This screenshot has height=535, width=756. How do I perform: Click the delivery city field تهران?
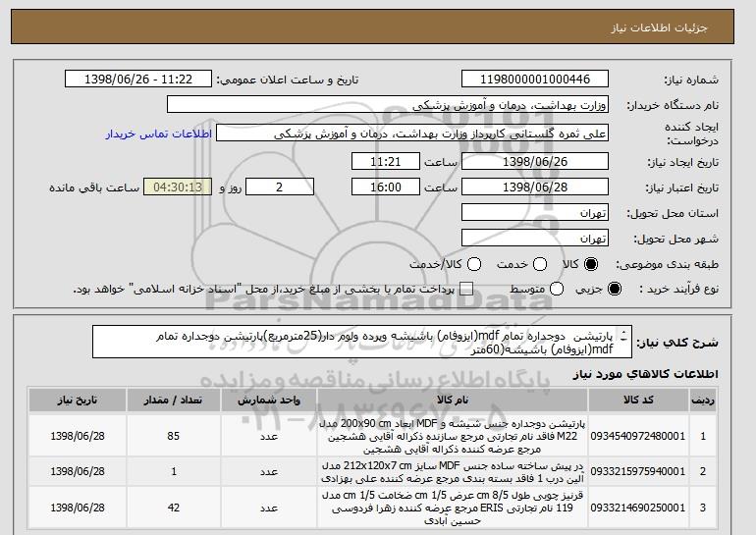click(x=535, y=239)
